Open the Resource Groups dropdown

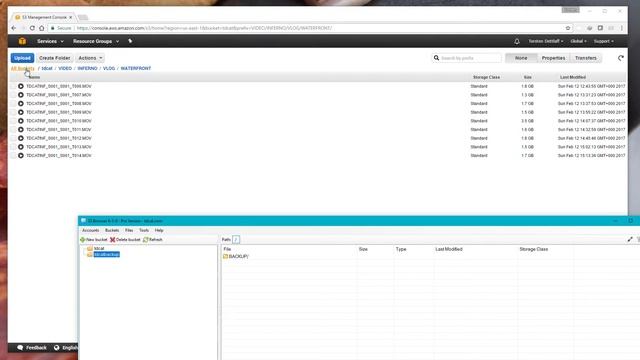coord(96,41)
